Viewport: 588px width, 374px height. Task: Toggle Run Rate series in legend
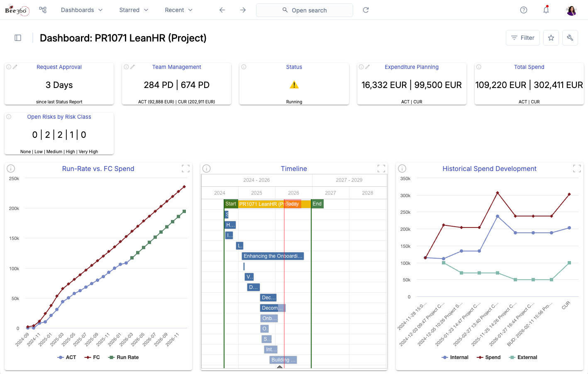pyautogui.click(x=124, y=357)
